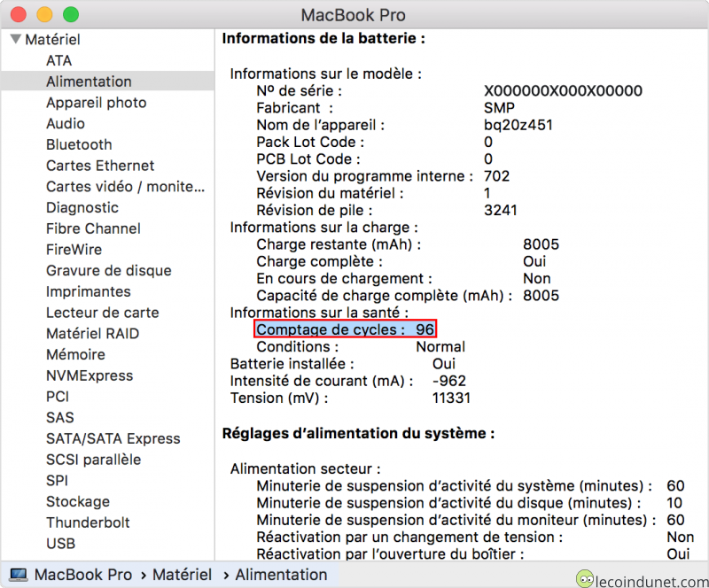Click the Charge restante value 8005
The image size is (709, 588).
(x=541, y=244)
